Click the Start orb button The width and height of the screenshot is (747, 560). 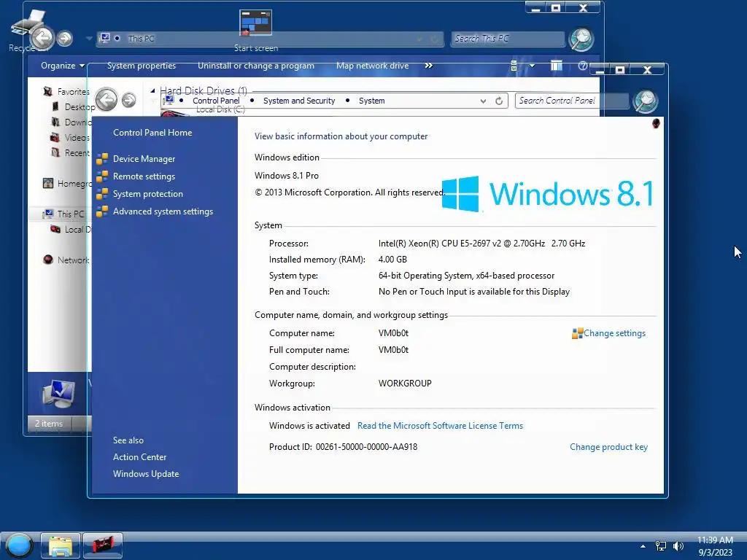click(19, 545)
